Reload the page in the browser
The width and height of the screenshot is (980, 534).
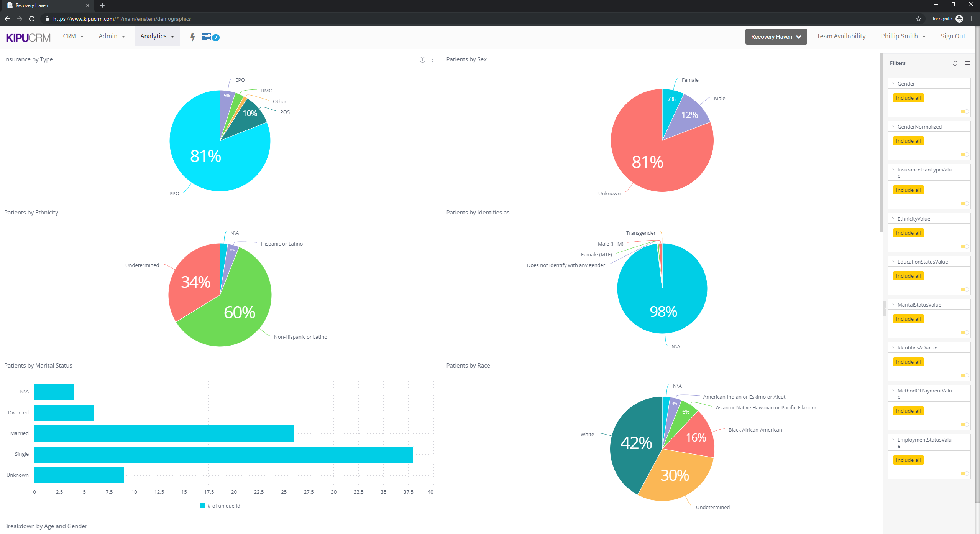(x=32, y=19)
